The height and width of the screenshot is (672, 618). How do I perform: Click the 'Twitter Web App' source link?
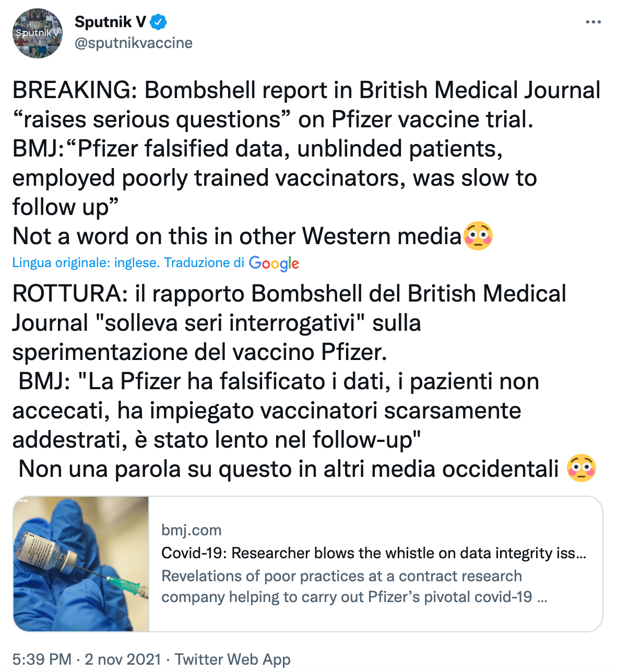tap(232, 659)
